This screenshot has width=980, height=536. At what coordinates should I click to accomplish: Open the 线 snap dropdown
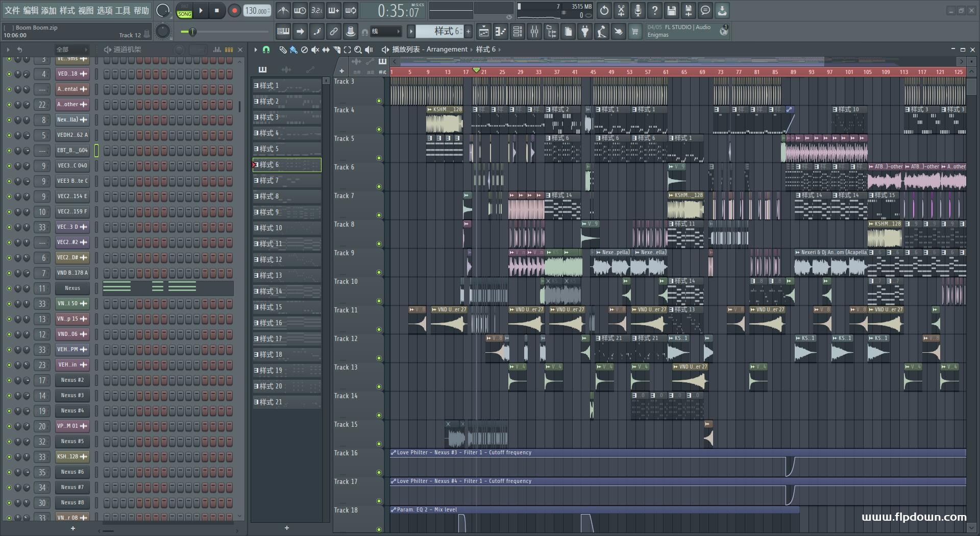click(x=385, y=32)
